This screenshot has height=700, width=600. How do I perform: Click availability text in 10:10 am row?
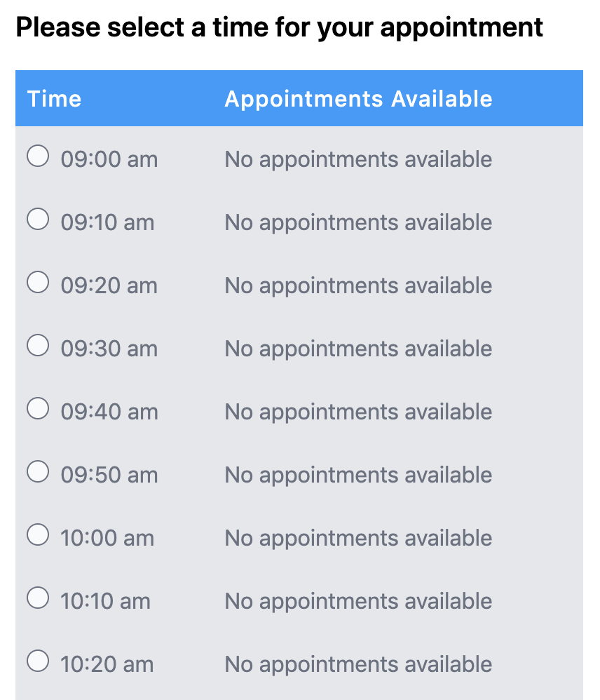[x=359, y=601]
